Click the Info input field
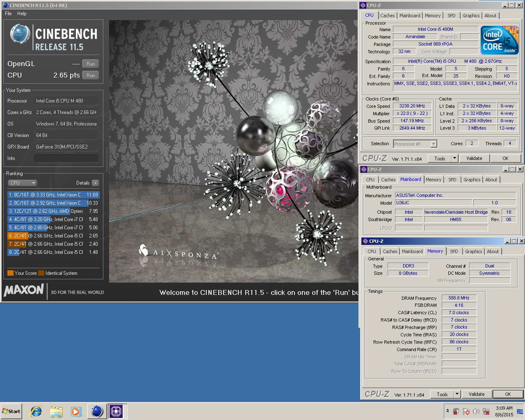This screenshot has height=420, width=525. pyautogui.click(x=66, y=158)
